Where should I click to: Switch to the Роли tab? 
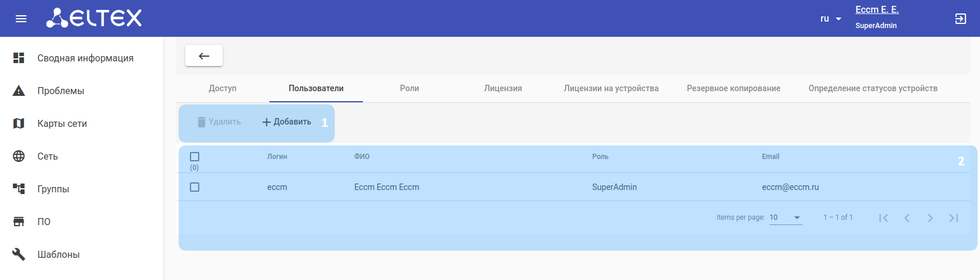coord(409,88)
